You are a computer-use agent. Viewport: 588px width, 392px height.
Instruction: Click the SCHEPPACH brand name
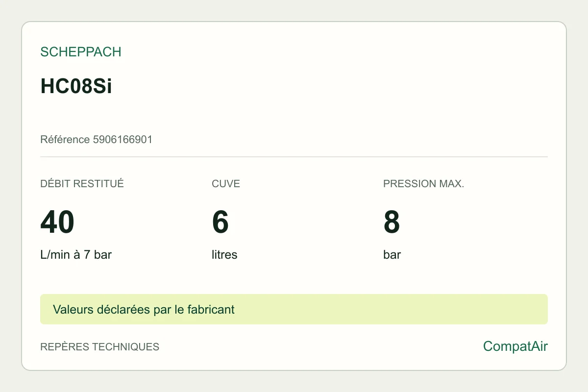pyautogui.click(x=81, y=52)
